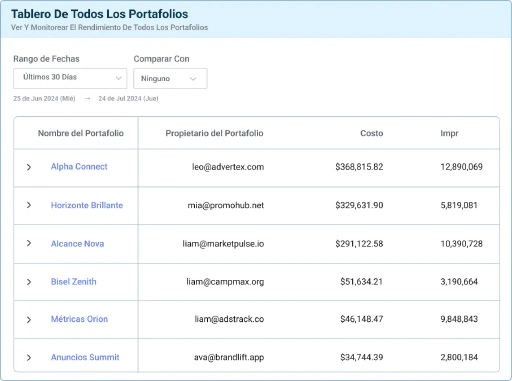Image resolution: width=512 pixels, height=381 pixels.
Task: Select owner email ava@brandlift.app
Action: [229, 357]
